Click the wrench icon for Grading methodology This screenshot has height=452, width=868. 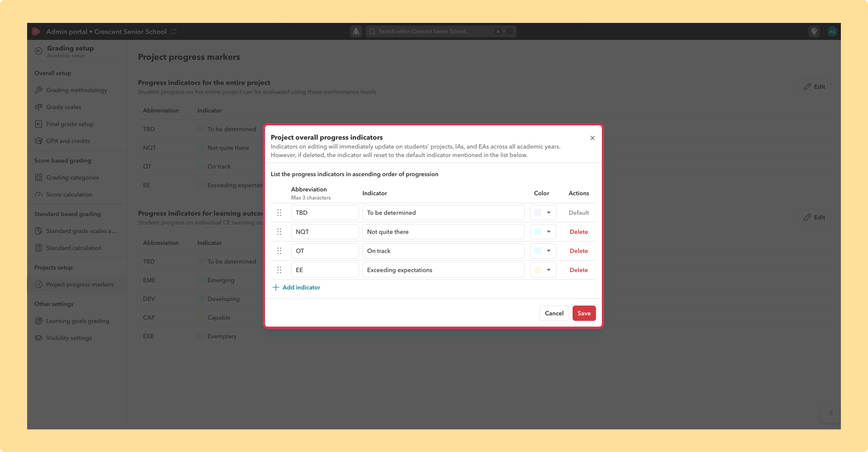tap(38, 90)
